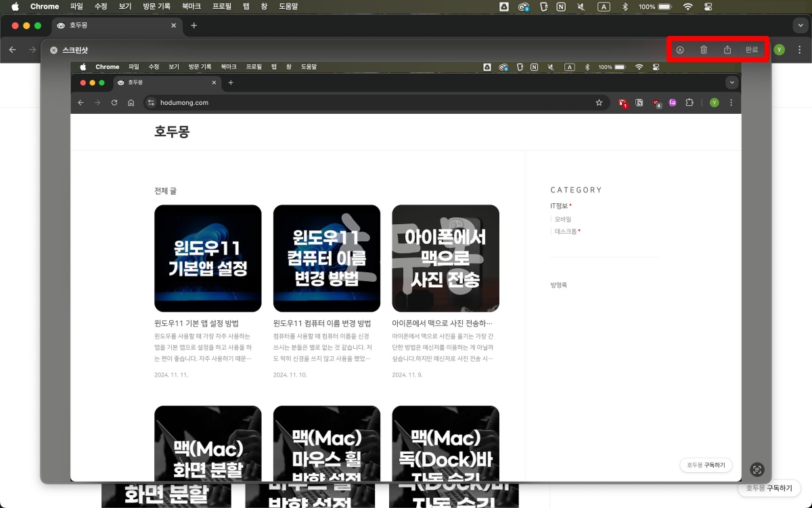Click the new tab plus inside the previewed screenshot
Screen dimensions: 812x508
pyautogui.click(x=231, y=83)
